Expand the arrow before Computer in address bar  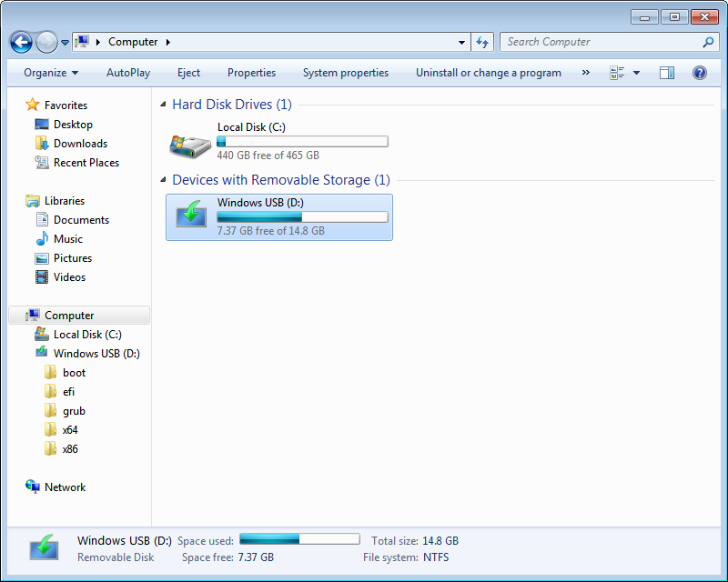pyautogui.click(x=98, y=42)
